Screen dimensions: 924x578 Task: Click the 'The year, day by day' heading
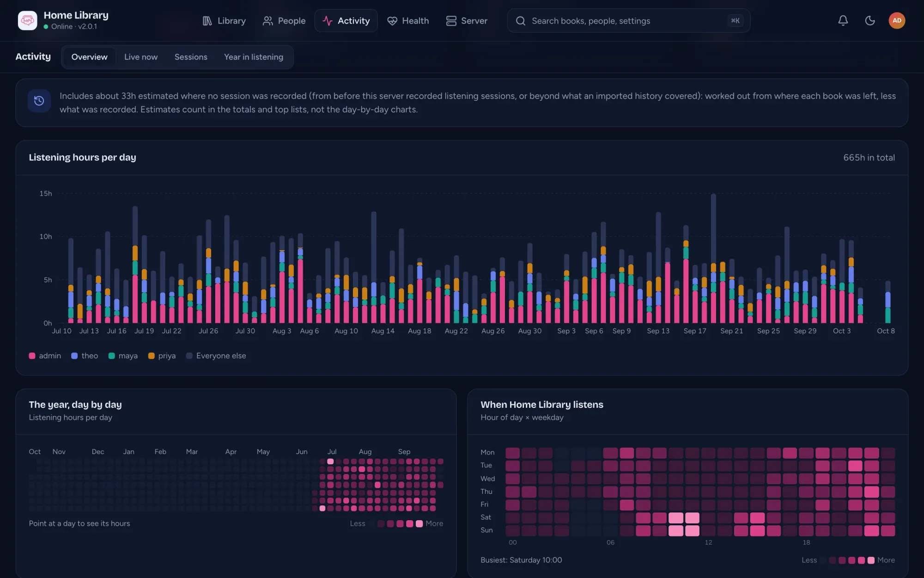(x=75, y=405)
